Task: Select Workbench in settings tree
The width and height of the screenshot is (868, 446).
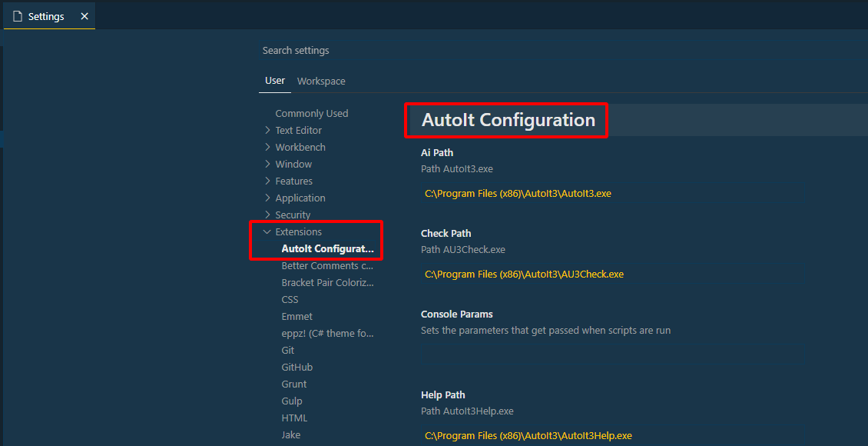Action: (x=300, y=148)
